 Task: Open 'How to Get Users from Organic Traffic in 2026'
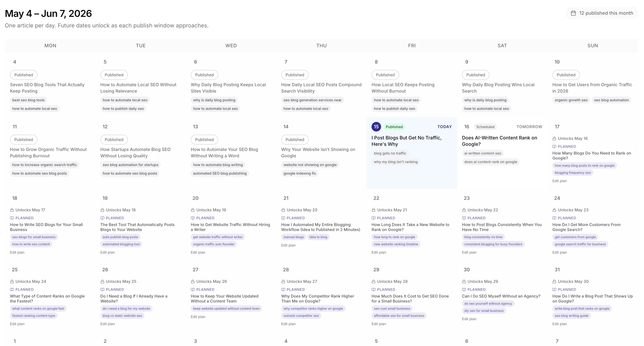[x=592, y=88]
